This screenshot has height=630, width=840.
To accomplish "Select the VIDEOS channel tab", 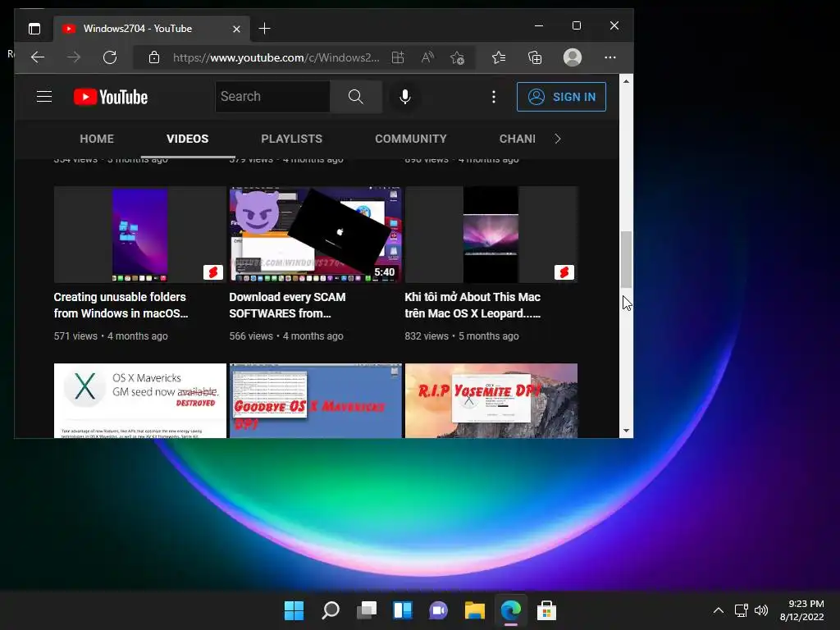I will coord(188,139).
